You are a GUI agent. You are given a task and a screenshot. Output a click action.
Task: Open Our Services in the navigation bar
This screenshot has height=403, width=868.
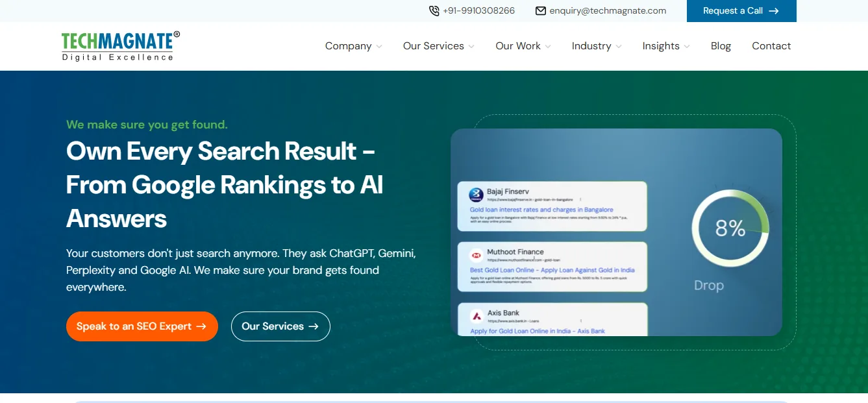pos(434,46)
